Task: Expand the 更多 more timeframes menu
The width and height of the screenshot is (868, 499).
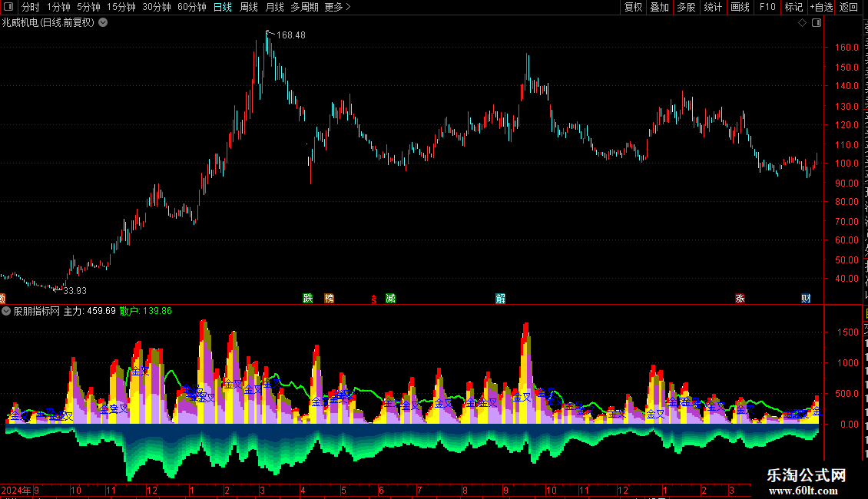Action: pyautogui.click(x=337, y=7)
